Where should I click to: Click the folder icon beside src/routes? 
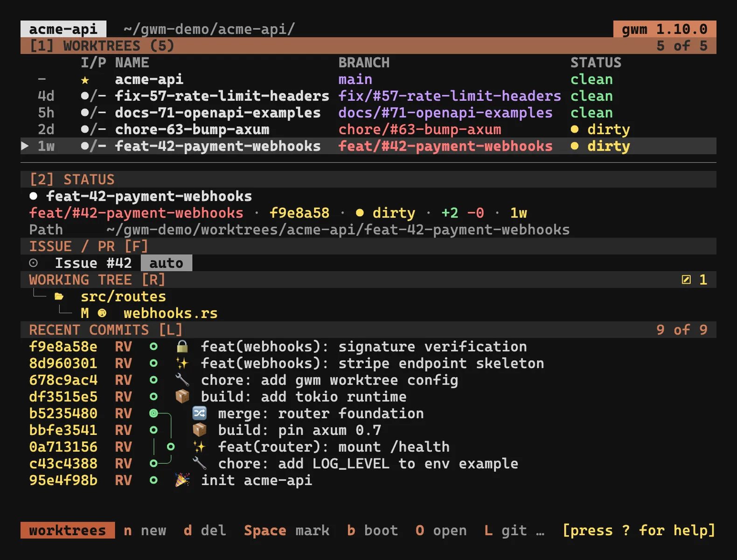point(59,296)
